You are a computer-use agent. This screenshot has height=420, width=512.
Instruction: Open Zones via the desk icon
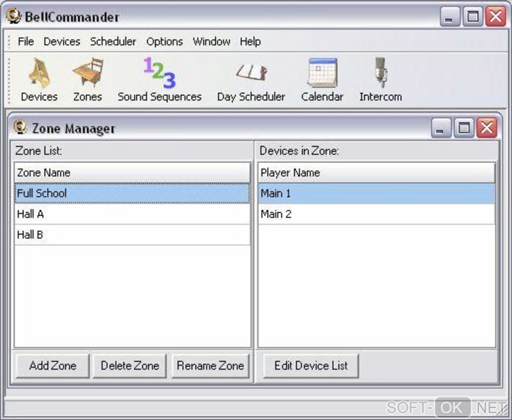[x=87, y=79]
